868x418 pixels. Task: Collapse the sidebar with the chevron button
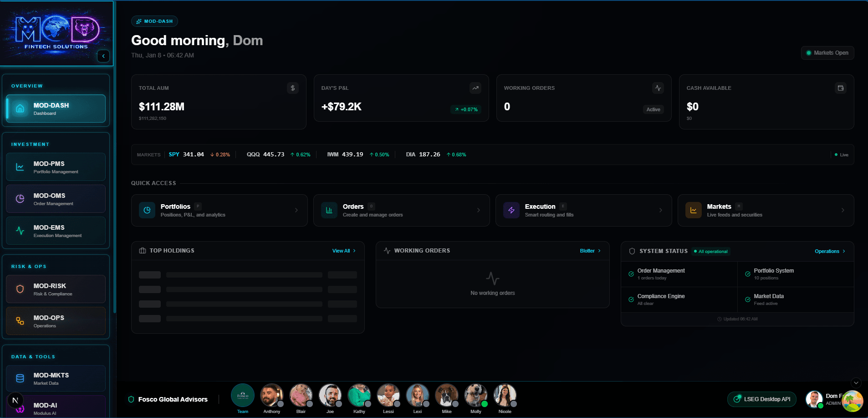103,56
